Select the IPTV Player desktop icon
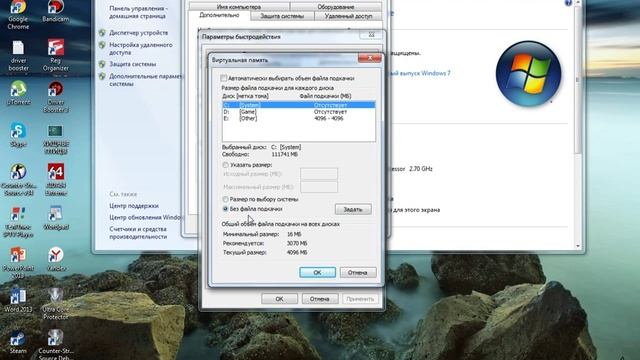Viewport: 640px width, 360px height. point(18,222)
